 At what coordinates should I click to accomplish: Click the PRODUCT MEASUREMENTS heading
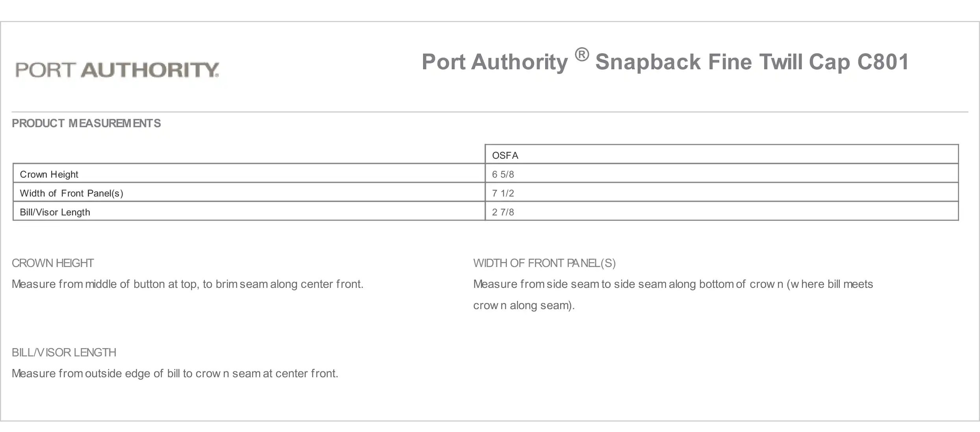[86, 123]
